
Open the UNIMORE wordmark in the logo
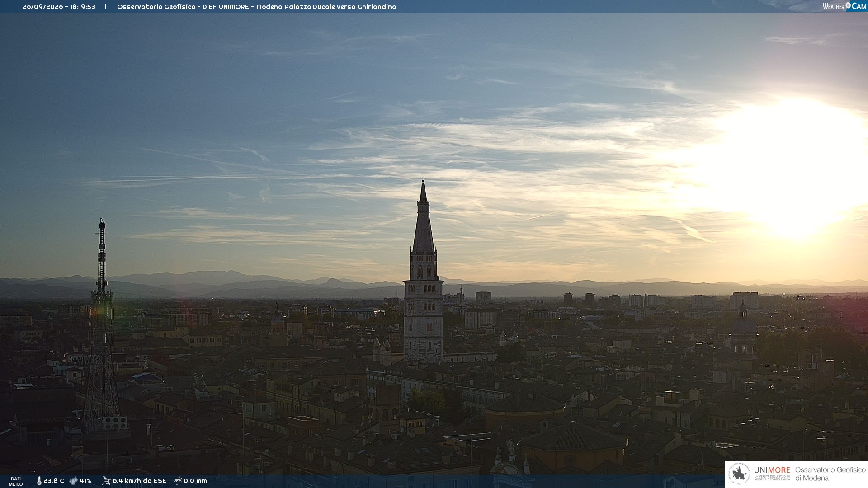[772, 470]
